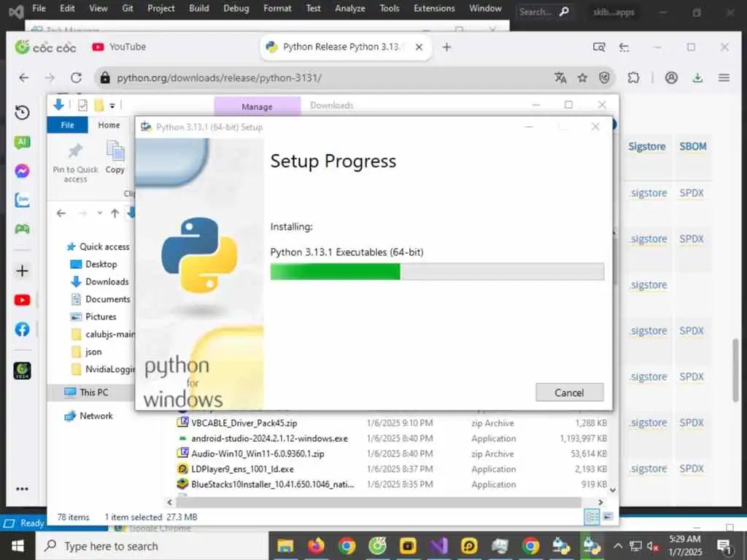This screenshot has width=747, height=560.
Task: Open File Explorer taskbar icon
Action: tap(285, 546)
